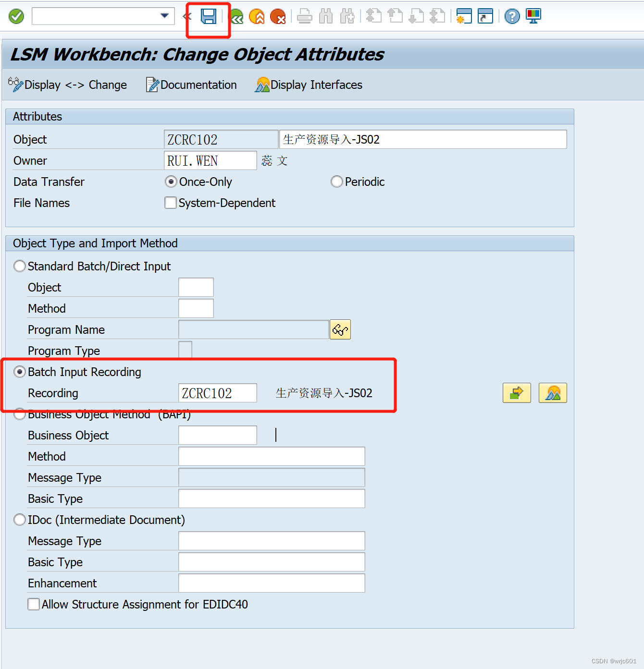Open SAP Help using the question mark icon
This screenshot has width=644, height=669.
click(511, 16)
